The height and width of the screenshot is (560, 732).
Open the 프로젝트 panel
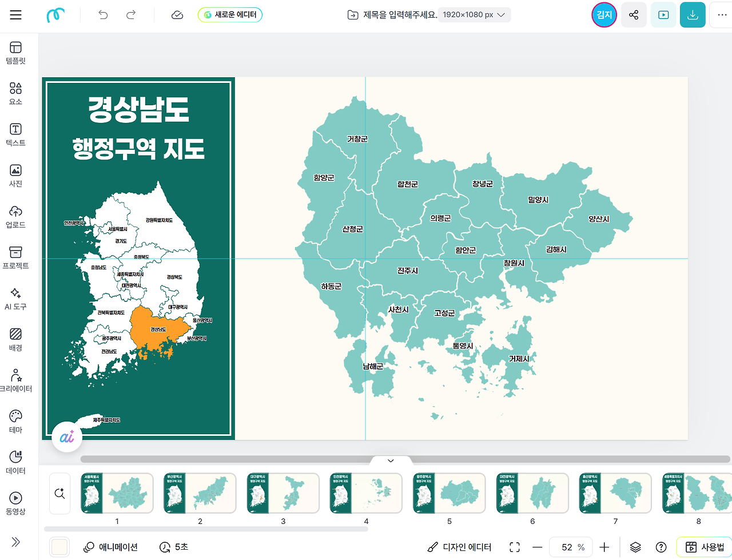tap(15, 258)
